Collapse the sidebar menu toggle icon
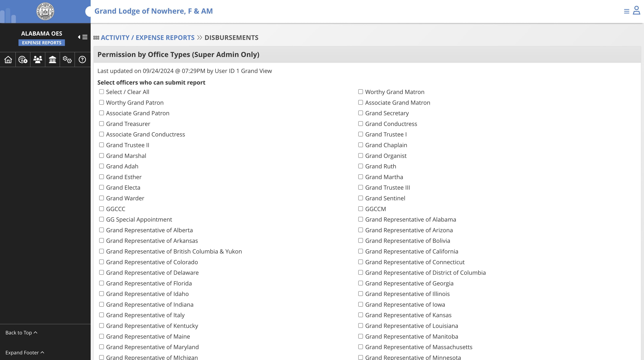This screenshot has width=644, height=360. click(x=83, y=37)
